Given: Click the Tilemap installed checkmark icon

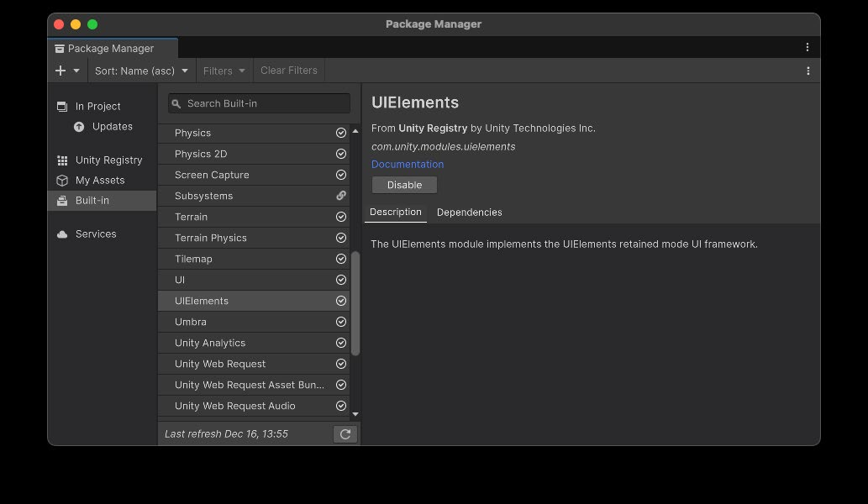Looking at the screenshot, I should click(341, 260).
